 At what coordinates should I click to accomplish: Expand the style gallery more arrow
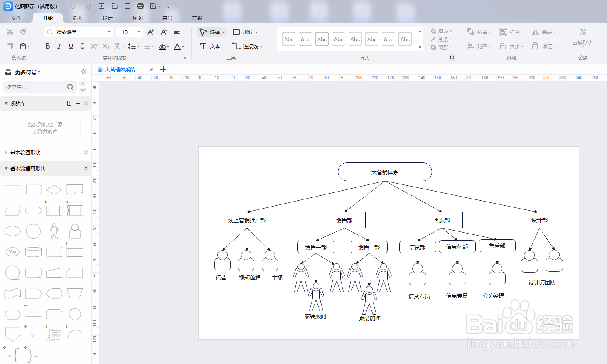[420, 47]
